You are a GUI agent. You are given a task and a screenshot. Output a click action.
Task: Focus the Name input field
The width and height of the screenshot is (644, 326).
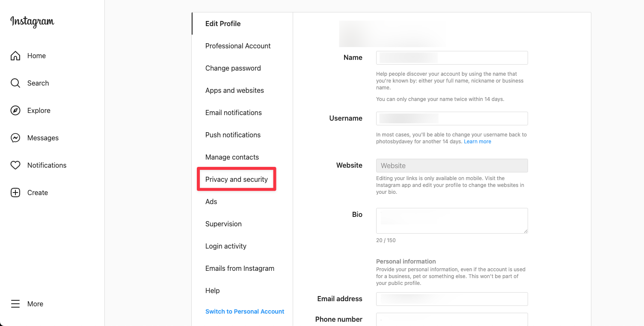pyautogui.click(x=452, y=58)
